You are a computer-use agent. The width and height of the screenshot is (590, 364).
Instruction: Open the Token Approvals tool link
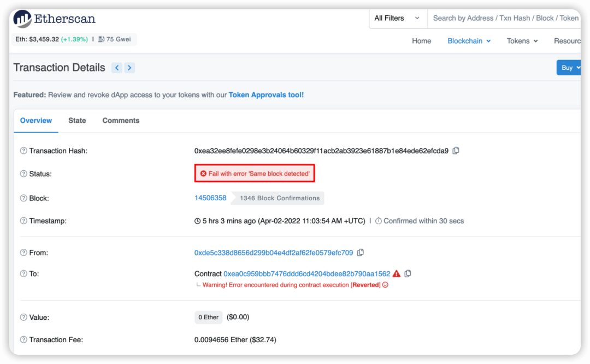point(266,95)
